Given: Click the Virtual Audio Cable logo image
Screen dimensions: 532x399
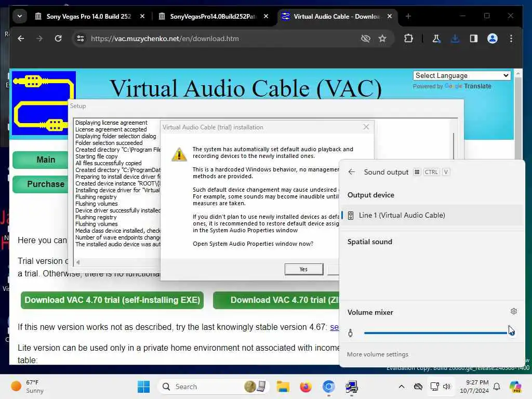Looking at the screenshot, I should tap(44, 103).
